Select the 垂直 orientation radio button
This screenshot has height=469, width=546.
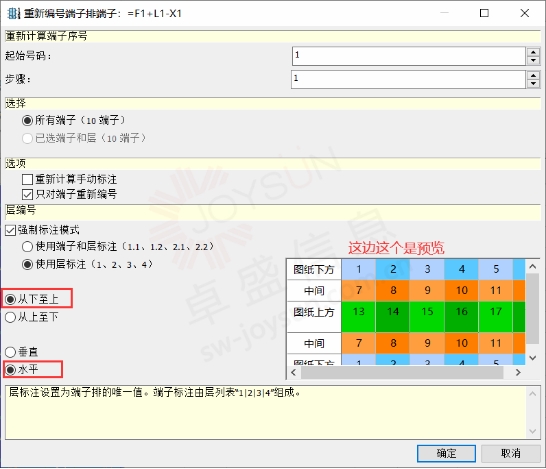tap(10, 352)
